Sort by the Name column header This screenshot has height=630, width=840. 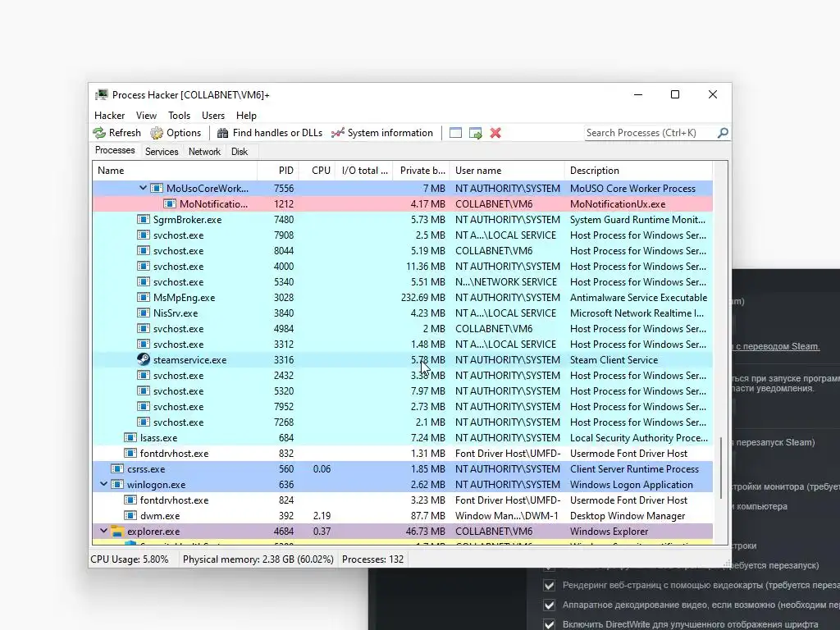(x=175, y=171)
